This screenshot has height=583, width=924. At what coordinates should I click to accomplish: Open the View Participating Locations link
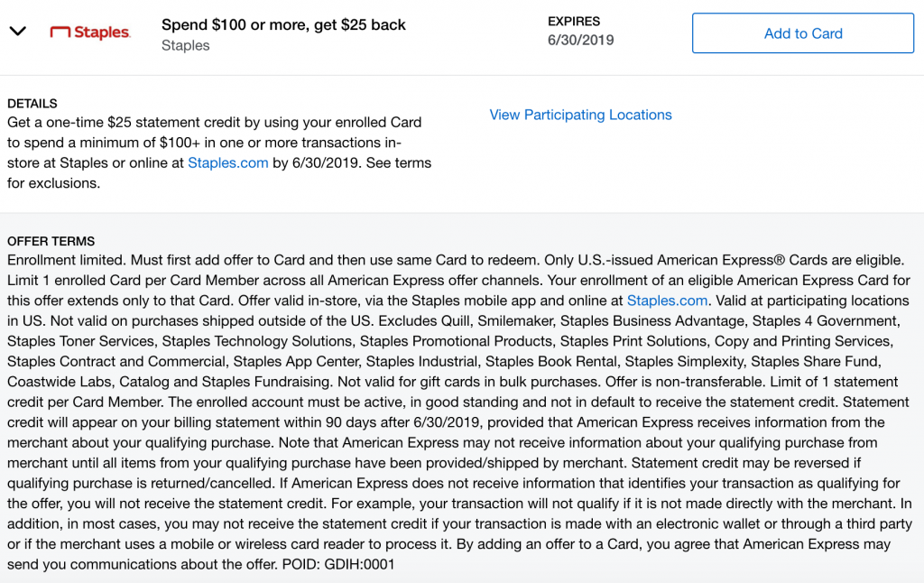tap(580, 115)
